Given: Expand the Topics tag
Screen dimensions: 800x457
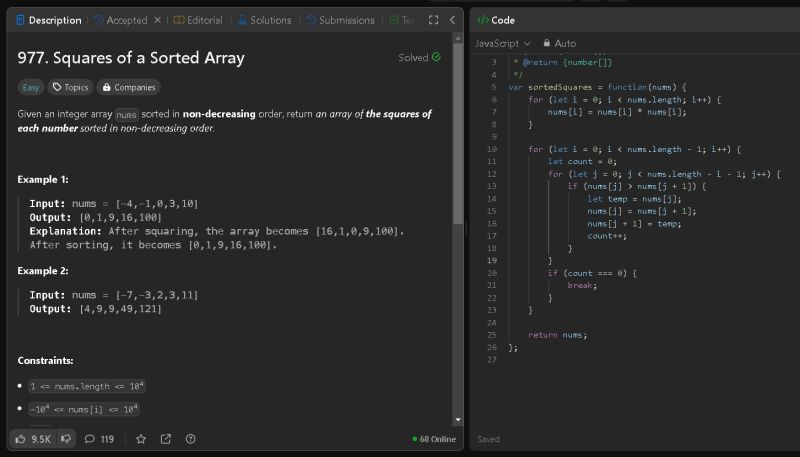Looking at the screenshot, I should point(70,87).
